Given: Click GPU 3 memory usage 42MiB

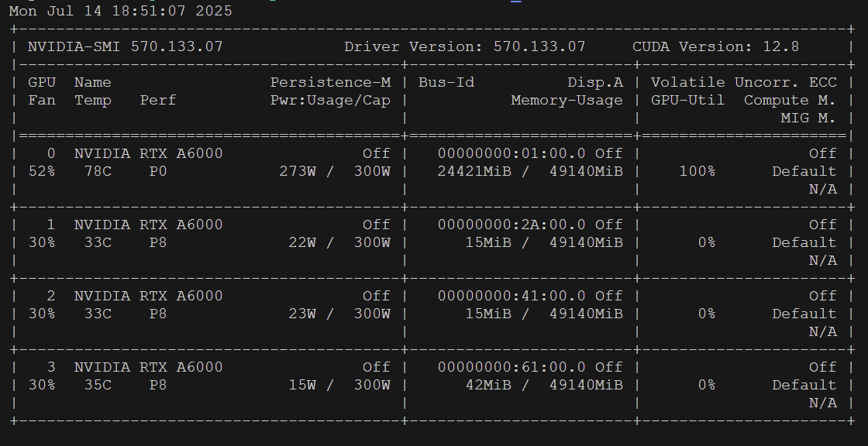Looking at the screenshot, I should tap(488, 385).
